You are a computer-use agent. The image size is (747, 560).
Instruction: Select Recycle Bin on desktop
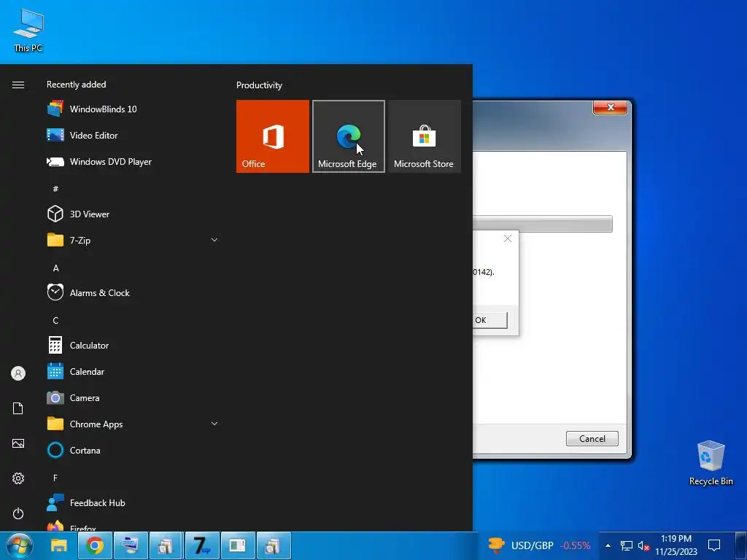(711, 463)
